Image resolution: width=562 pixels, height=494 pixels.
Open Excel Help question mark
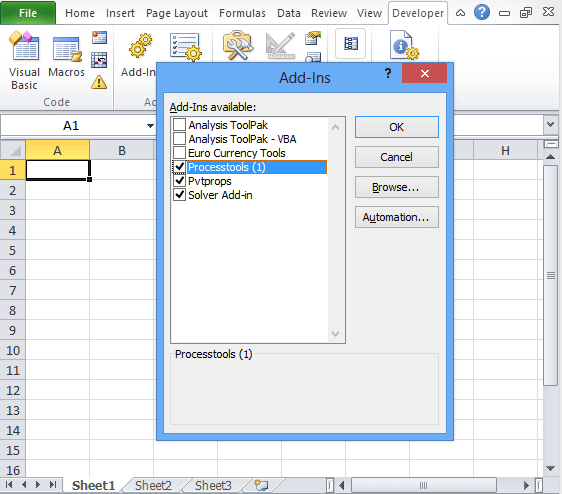click(x=482, y=13)
